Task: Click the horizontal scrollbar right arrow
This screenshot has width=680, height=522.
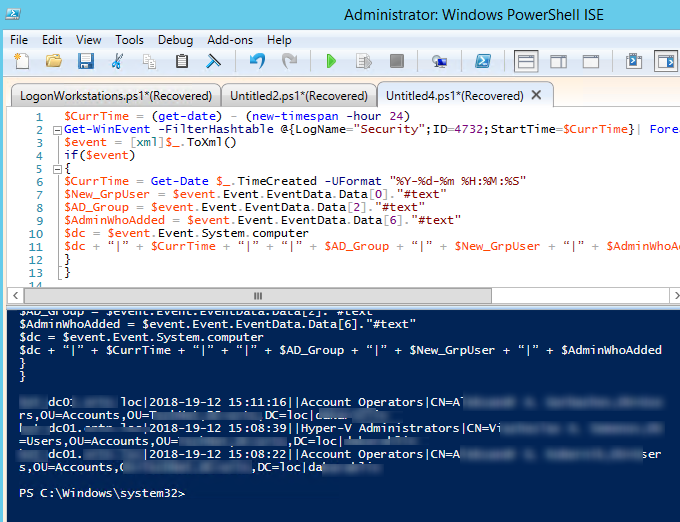Action: (x=675, y=296)
